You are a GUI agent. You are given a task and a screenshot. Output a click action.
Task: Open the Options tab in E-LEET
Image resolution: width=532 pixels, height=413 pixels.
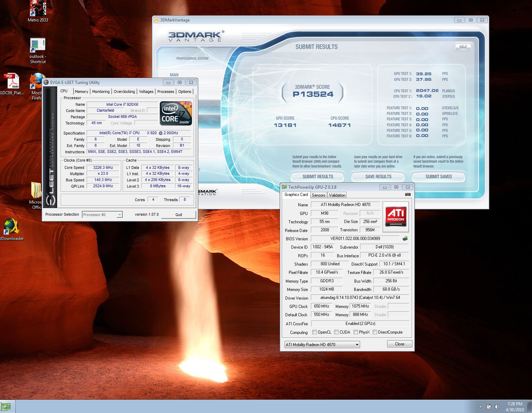(185, 92)
